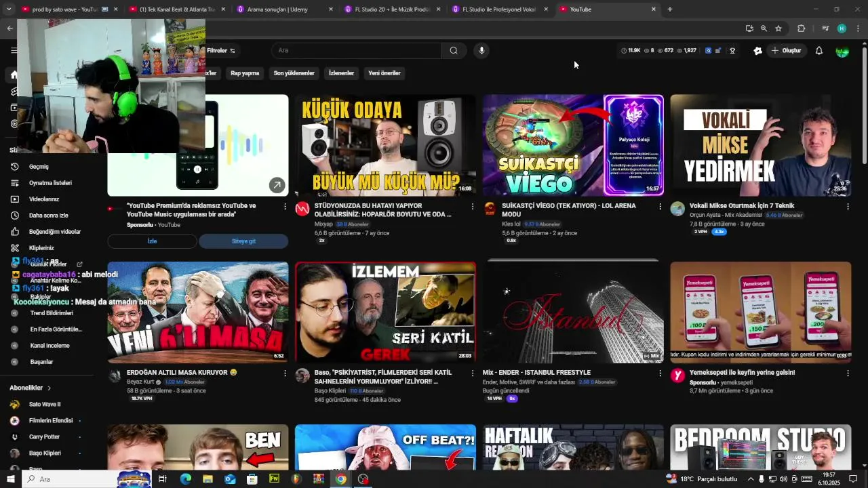
Task: Show hidden system tray icons
Action: 750,479
